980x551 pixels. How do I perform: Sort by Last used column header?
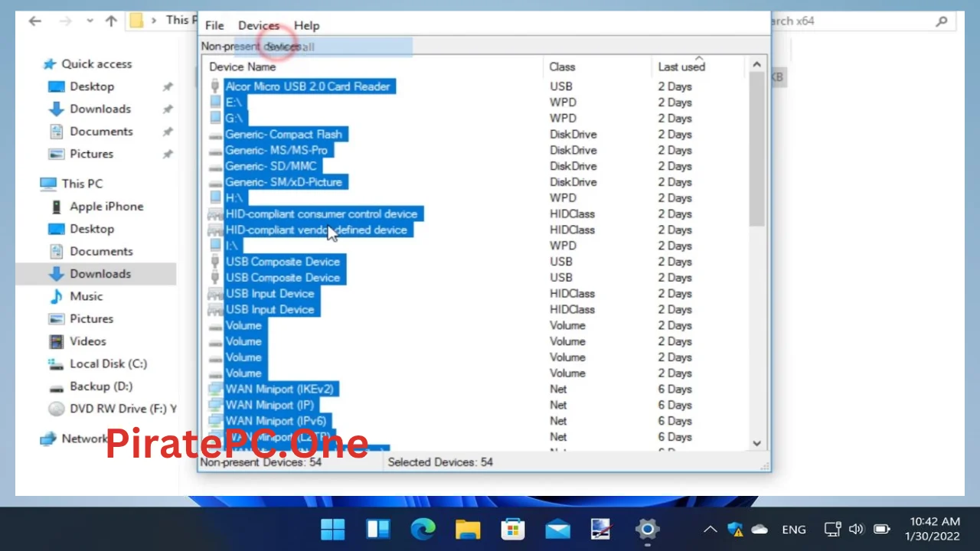(x=681, y=67)
